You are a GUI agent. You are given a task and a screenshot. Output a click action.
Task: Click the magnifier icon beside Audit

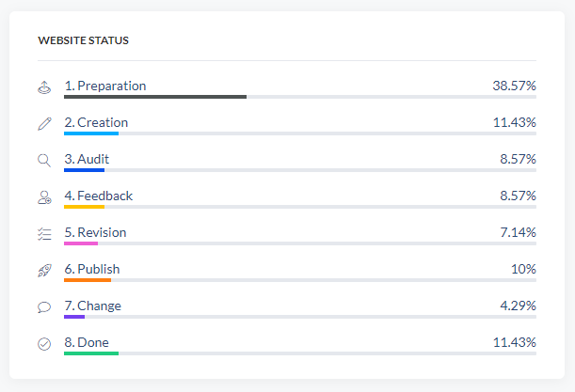coord(44,160)
